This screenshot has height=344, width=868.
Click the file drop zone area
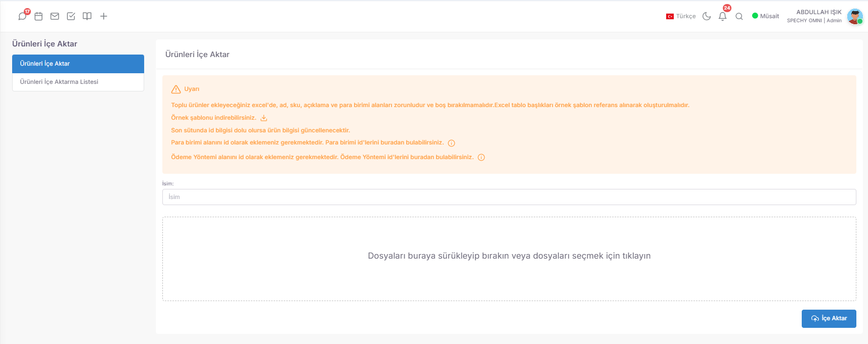[509, 259]
